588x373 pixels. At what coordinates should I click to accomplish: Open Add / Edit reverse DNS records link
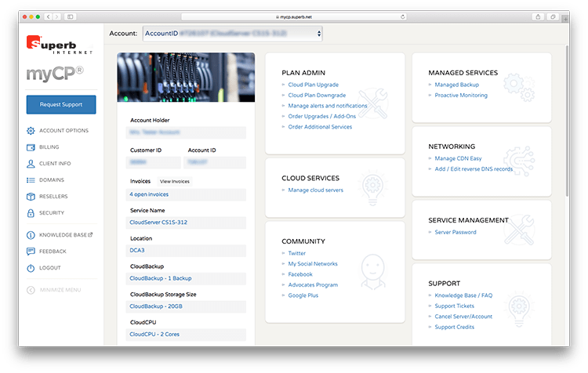coord(474,169)
